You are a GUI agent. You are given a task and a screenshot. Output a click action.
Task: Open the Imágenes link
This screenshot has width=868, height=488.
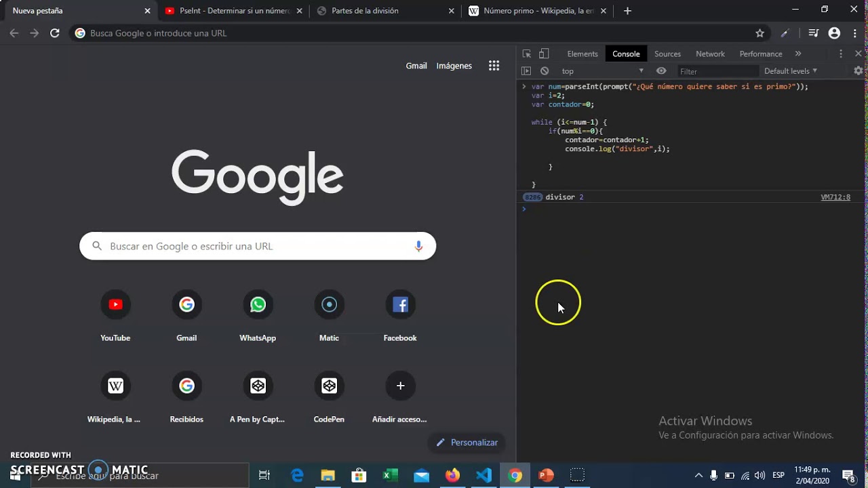(x=454, y=66)
